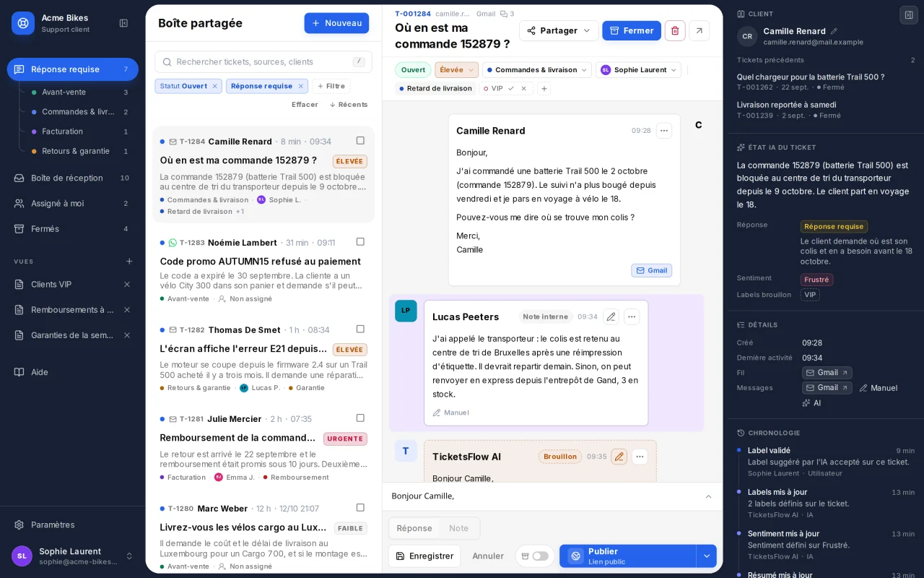Open ticket Code promo AUTUMN15 refusé
Image resolution: width=924 pixels, height=578 pixels.
(x=263, y=272)
